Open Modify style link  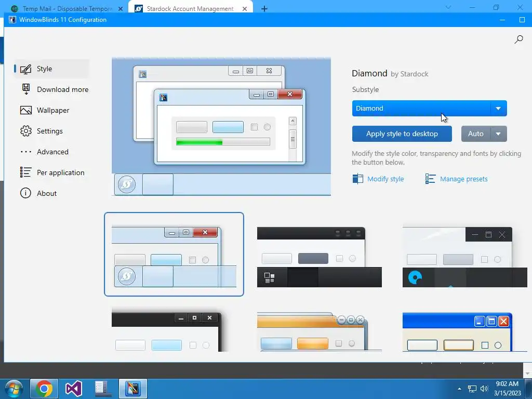(385, 179)
